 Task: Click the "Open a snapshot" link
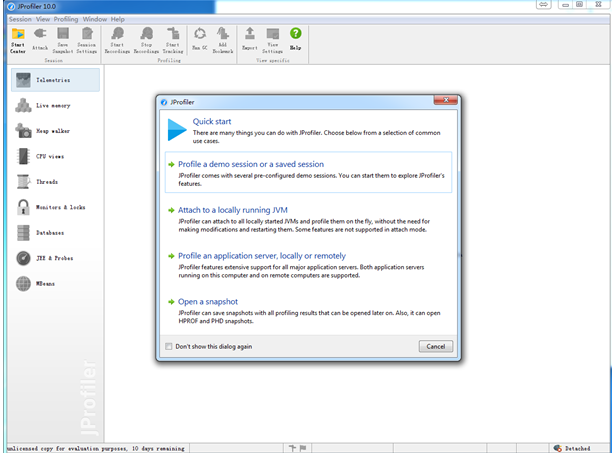click(208, 302)
